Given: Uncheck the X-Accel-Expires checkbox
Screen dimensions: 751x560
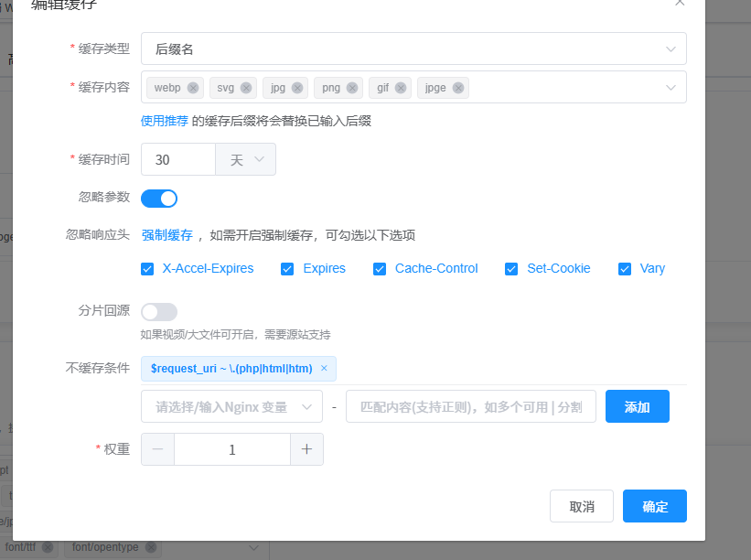Looking at the screenshot, I should tap(147, 269).
